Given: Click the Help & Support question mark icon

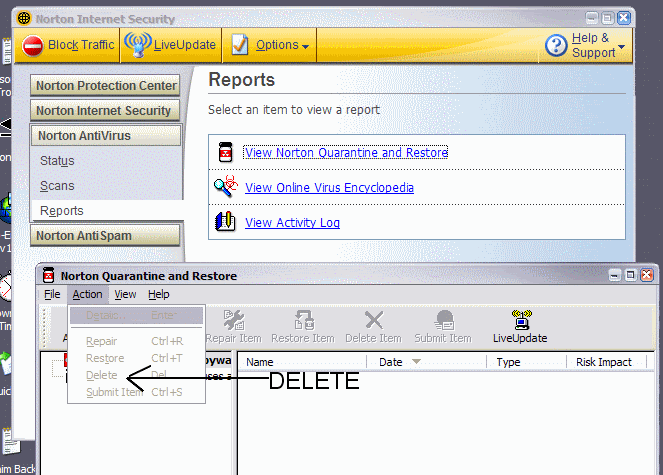Looking at the screenshot, I should [556, 46].
